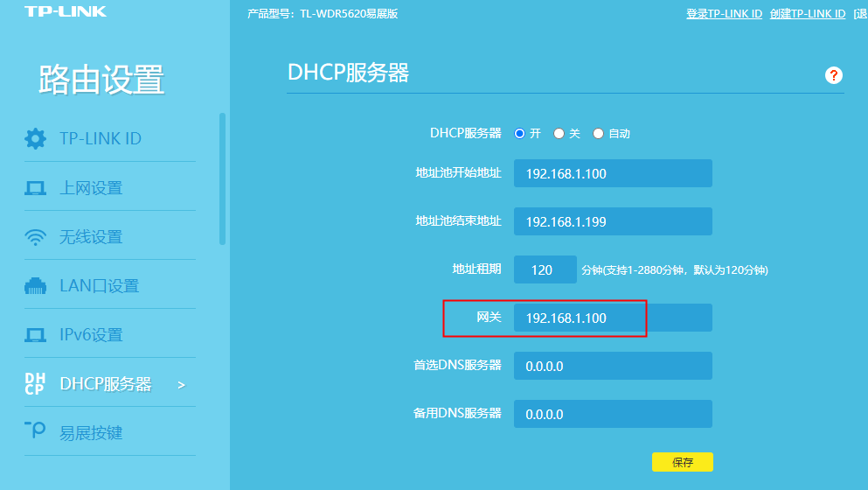Click the 备用DNS服务器 label
The image size is (868, 490).
(457, 414)
